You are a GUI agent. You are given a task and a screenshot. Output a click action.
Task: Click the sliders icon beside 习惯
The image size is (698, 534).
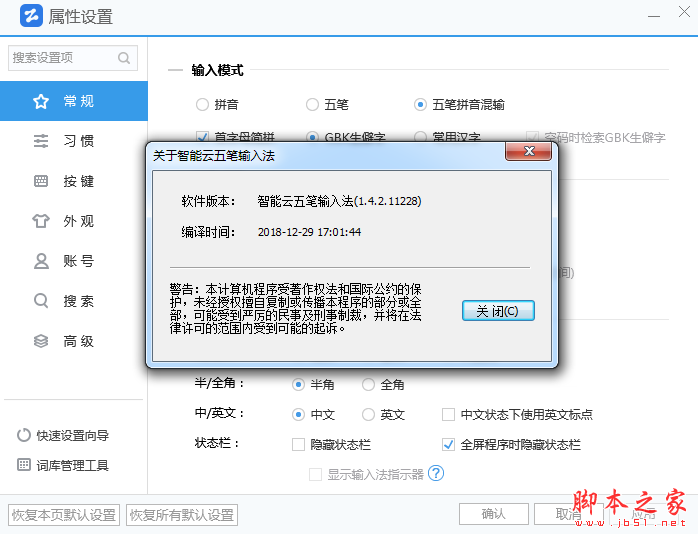click(41, 141)
